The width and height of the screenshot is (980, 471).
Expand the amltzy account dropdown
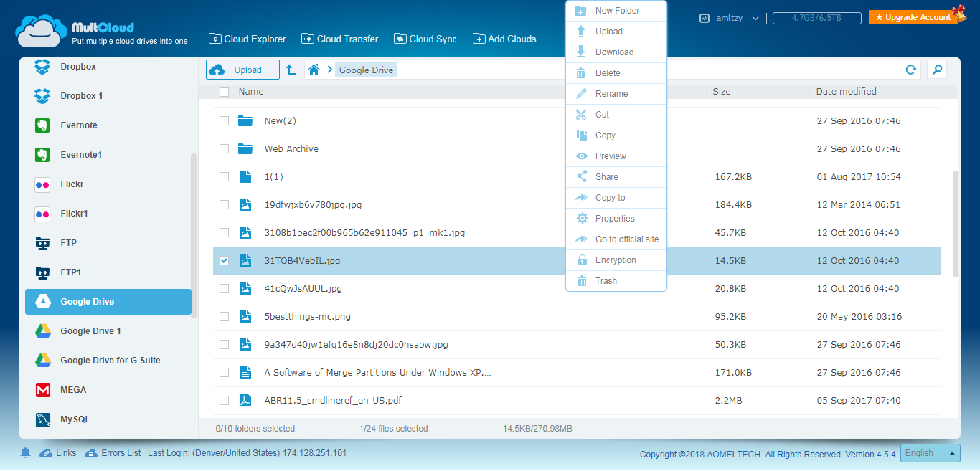(755, 18)
